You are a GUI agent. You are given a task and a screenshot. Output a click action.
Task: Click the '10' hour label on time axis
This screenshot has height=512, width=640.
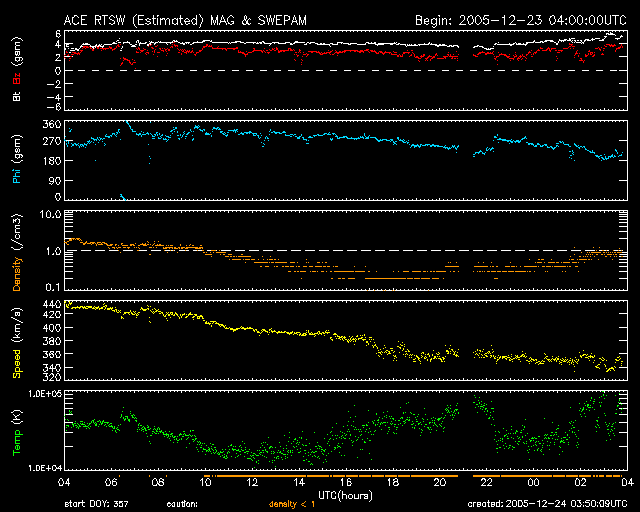(205, 482)
